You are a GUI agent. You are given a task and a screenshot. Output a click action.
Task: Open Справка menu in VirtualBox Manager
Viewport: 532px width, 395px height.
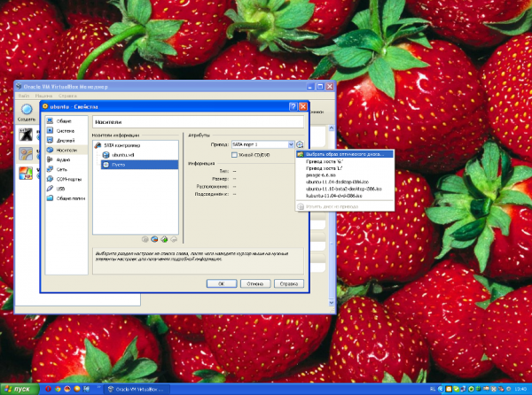click(x=67, y=96)
